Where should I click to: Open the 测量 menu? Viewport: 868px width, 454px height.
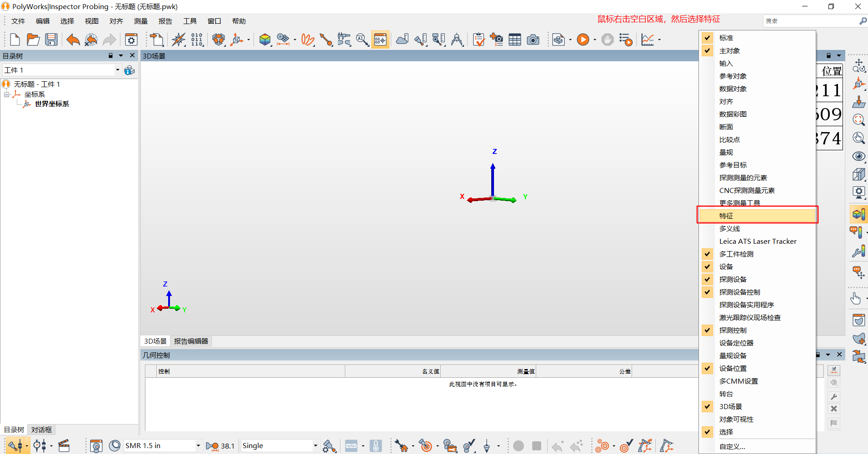click(140, 21)
